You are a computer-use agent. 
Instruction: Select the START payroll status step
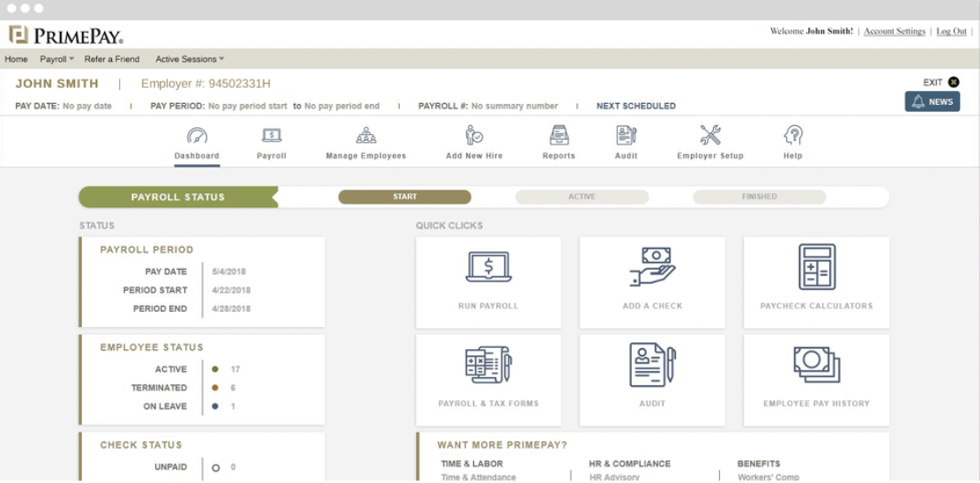(405, 197)
